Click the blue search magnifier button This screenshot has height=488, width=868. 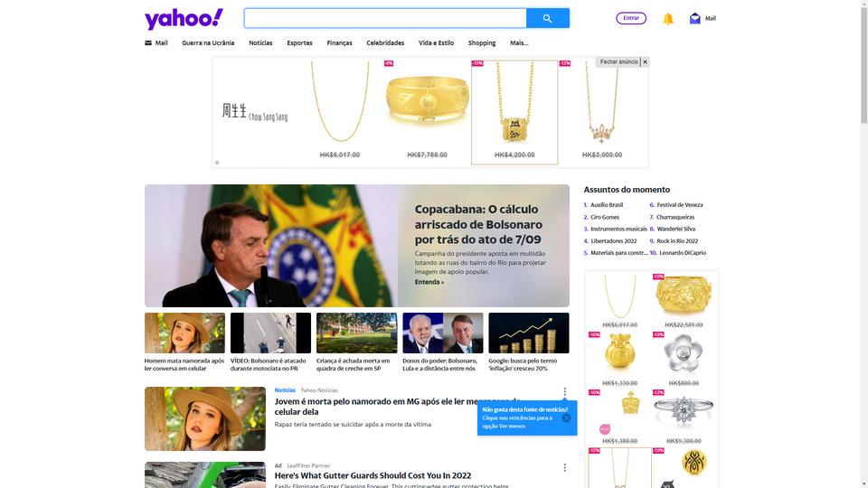547,18
